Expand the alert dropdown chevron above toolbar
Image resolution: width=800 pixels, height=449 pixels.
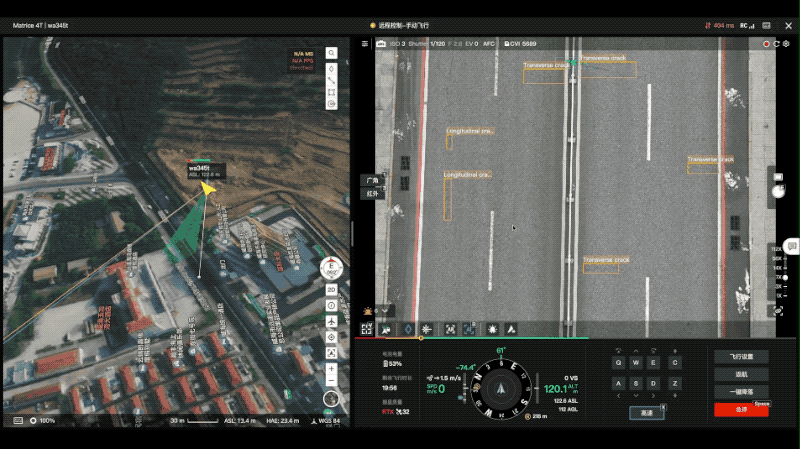click(x=385, y=311)
